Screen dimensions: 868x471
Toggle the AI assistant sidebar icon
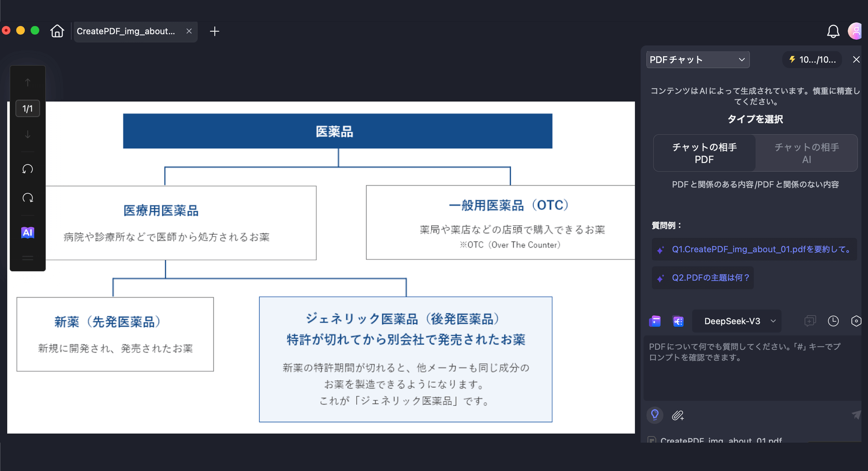(28, 232)
